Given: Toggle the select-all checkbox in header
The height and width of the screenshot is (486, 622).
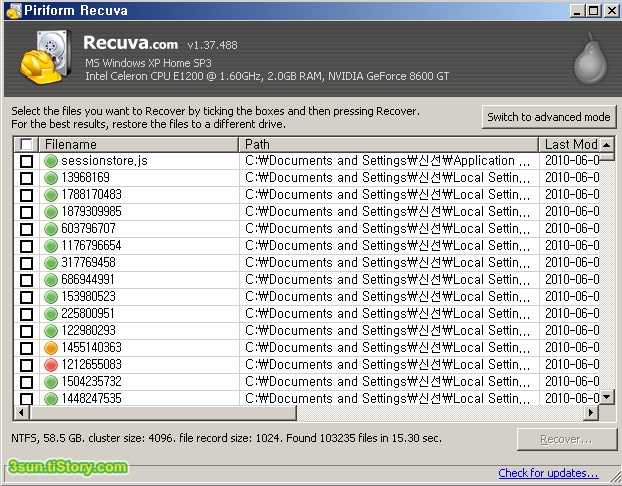Looking at the screenshot, I should [26, 144].
